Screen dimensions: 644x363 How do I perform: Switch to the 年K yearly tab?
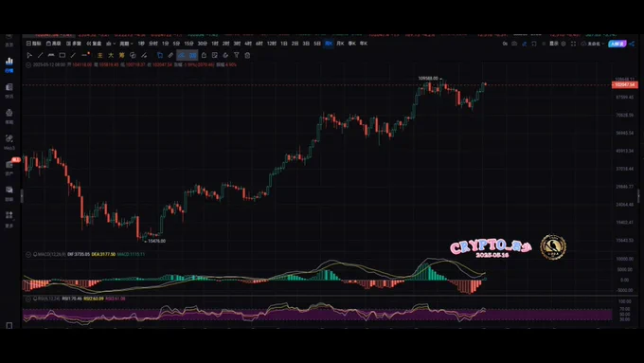point(364,44)
